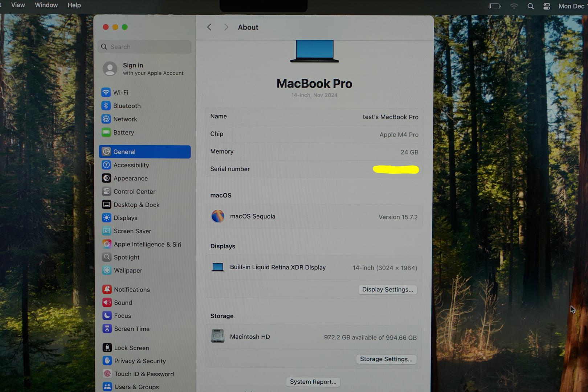
Task: Click the Search field in sidebar
Action: pos(144,47)
